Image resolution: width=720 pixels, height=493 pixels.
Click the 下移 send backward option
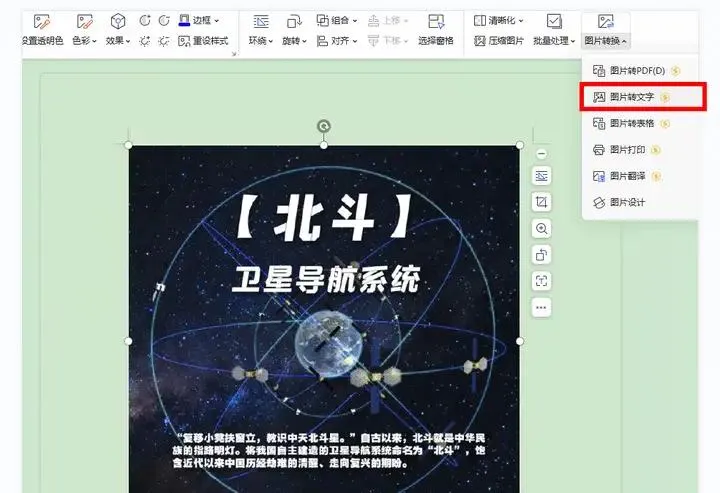388,41
